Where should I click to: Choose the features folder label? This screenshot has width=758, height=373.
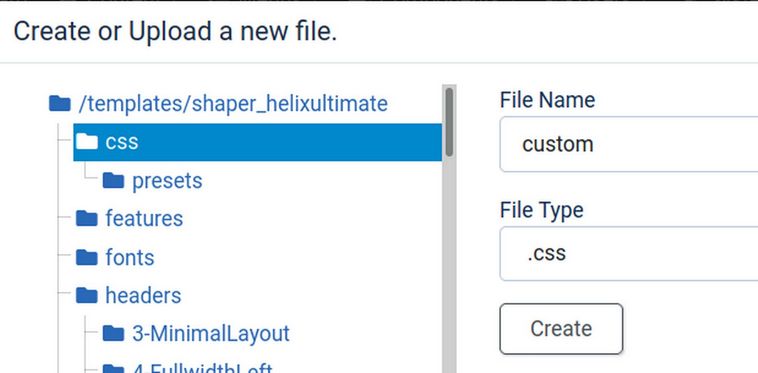point(144,218)
